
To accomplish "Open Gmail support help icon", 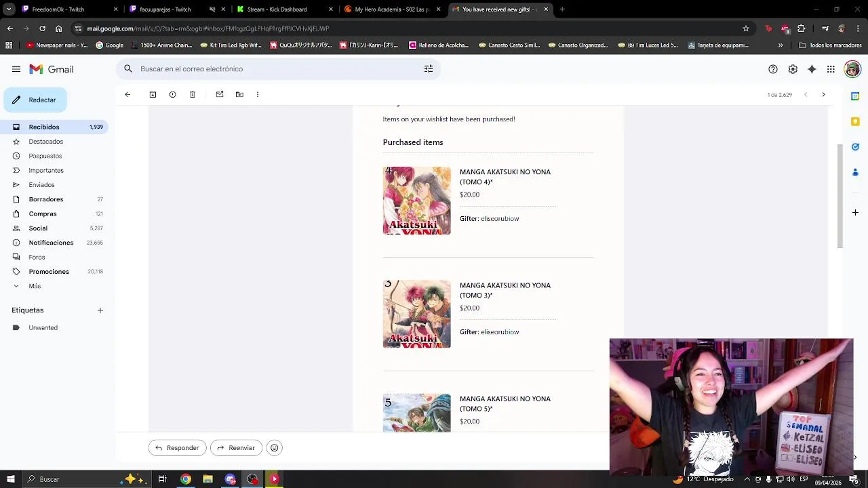I will pyautogui.click(x=773, y=69).
